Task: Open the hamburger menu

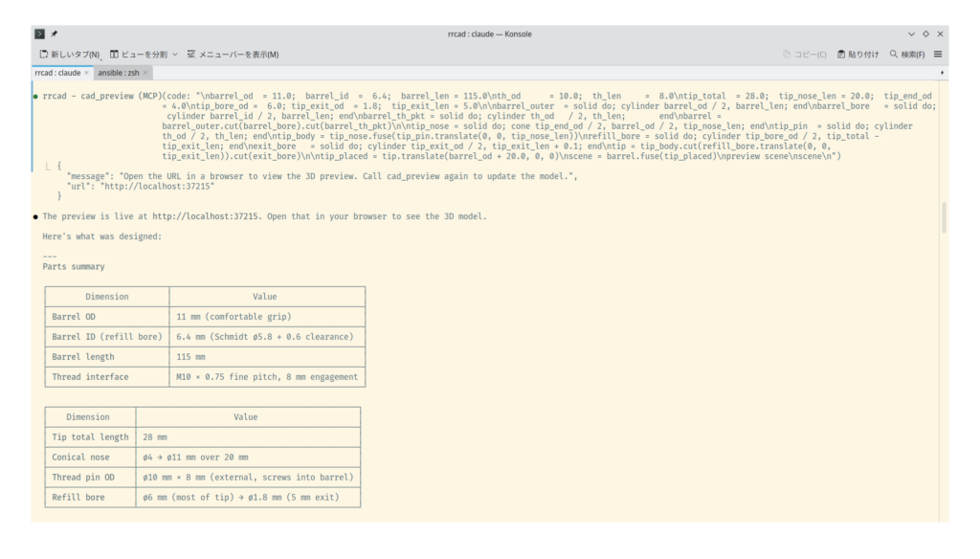Action: 938,55
